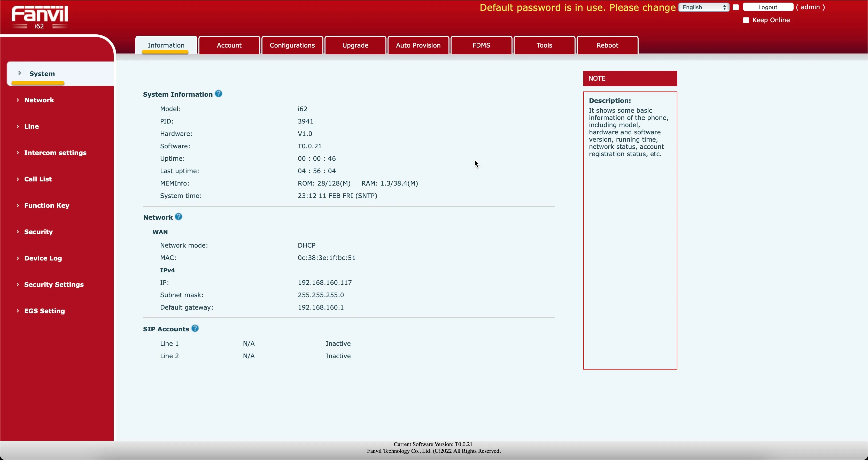Screen dimensions: 868x460
Task: Open Security Settings in the sidebar
Action: [54, 285]
